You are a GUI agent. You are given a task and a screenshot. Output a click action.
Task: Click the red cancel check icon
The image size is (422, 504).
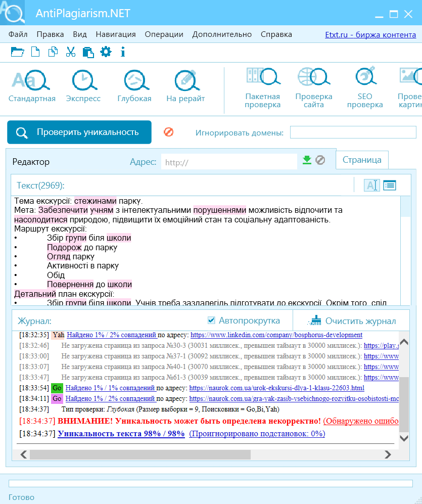(169, 132)
